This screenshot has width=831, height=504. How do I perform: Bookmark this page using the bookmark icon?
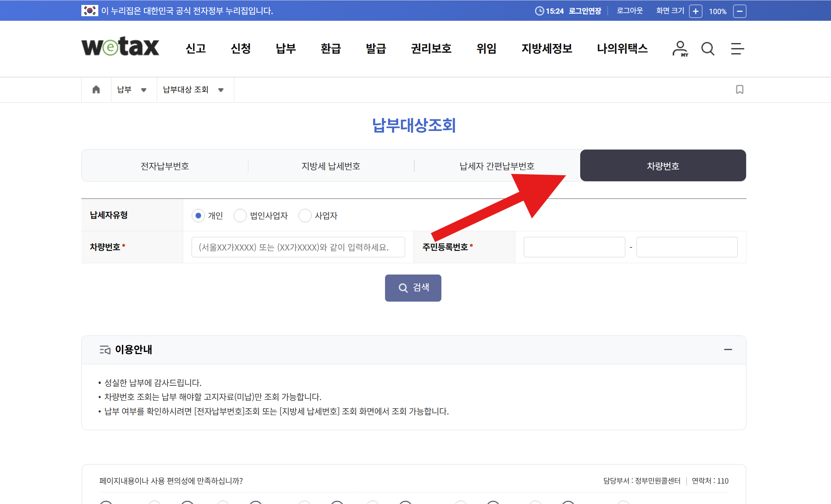[x=739, y=89]
